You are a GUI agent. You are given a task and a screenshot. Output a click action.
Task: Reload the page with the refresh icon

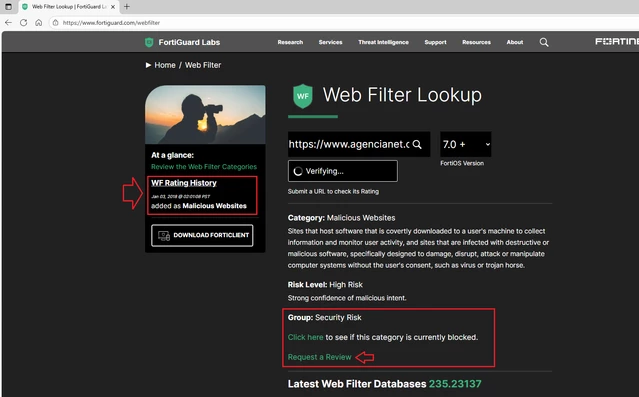point(24,22)
